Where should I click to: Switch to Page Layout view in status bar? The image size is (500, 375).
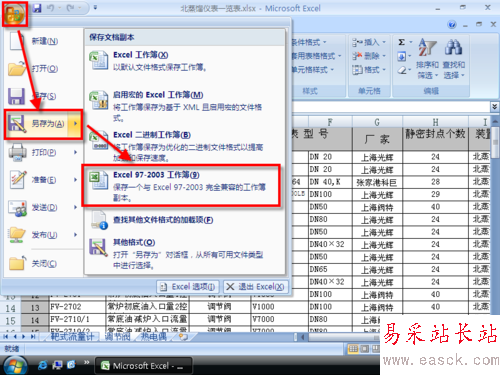pos(365,349)
